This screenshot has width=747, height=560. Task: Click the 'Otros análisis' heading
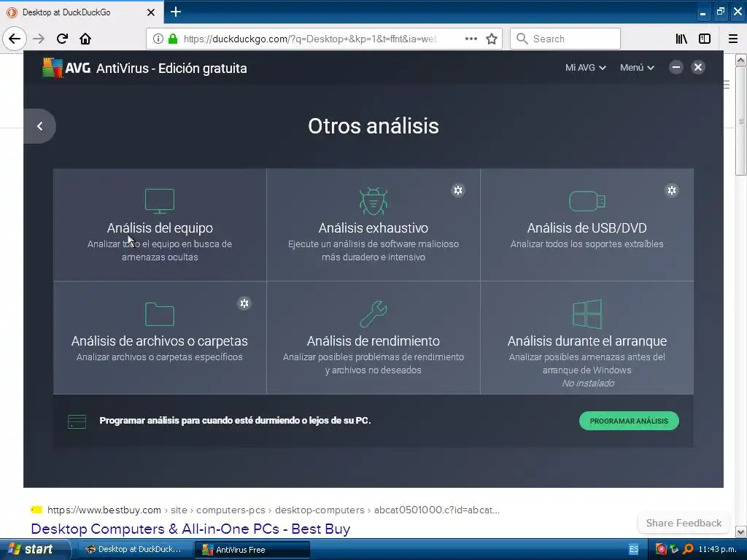[x=373, y=126]
